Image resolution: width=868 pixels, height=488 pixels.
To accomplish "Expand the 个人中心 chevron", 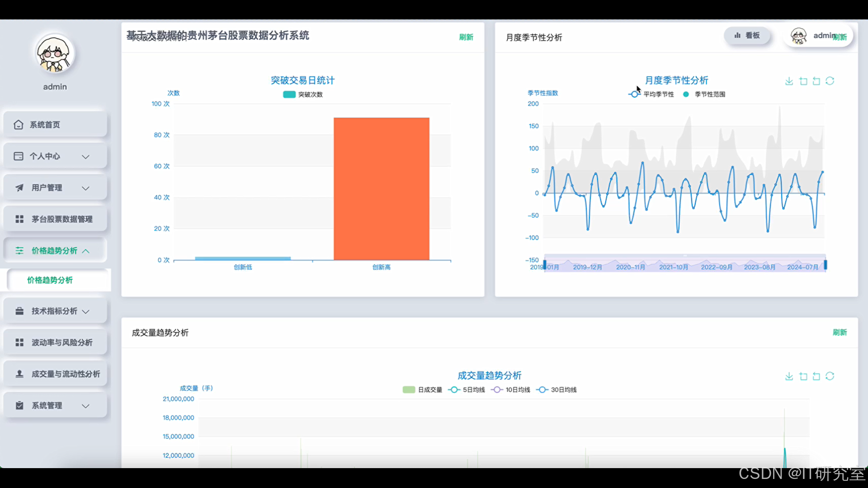I will click(85, 157).
